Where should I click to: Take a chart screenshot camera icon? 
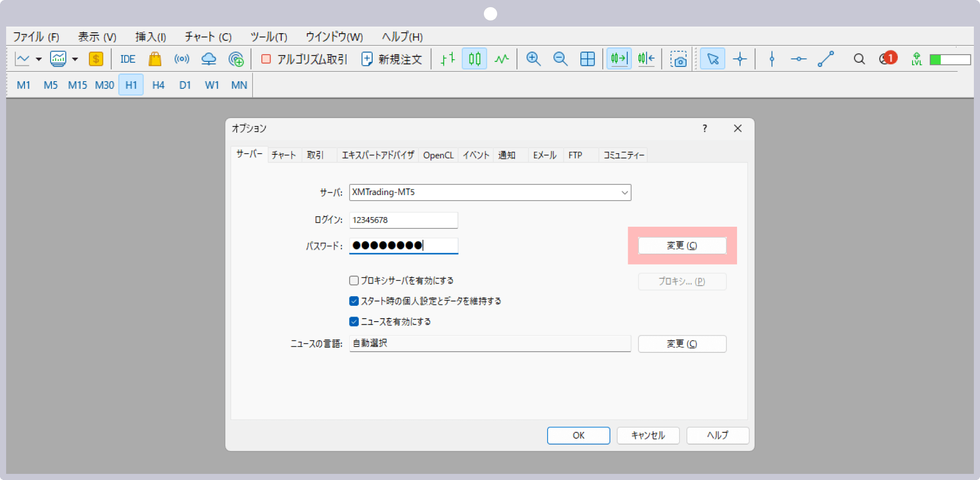click(678, 59)
